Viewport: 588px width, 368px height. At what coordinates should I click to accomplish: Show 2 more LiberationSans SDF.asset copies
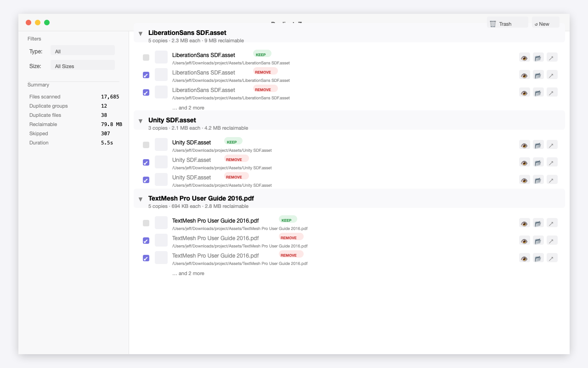pyautogui.click(x=188, y=108)
